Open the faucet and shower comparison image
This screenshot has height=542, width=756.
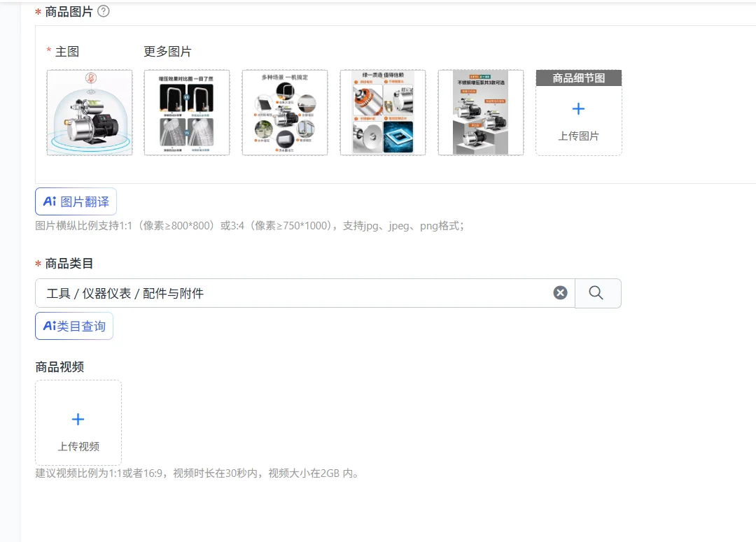pyautogui.click(x=187, y=113)
